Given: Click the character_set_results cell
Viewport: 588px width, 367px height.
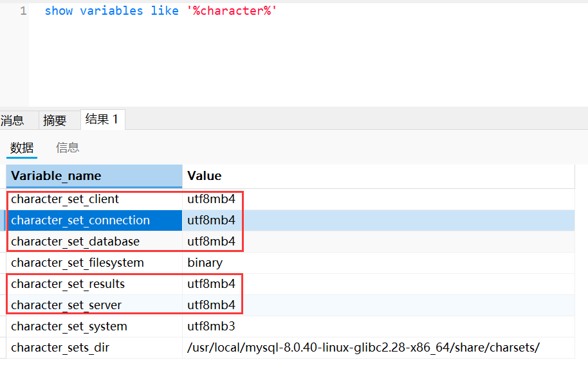Looking at the screenshot, I should 68,284.
